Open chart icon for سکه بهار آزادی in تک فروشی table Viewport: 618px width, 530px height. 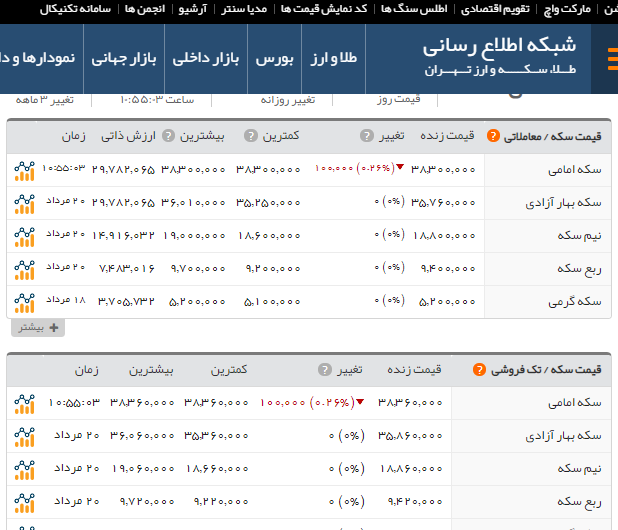(24, 436)
